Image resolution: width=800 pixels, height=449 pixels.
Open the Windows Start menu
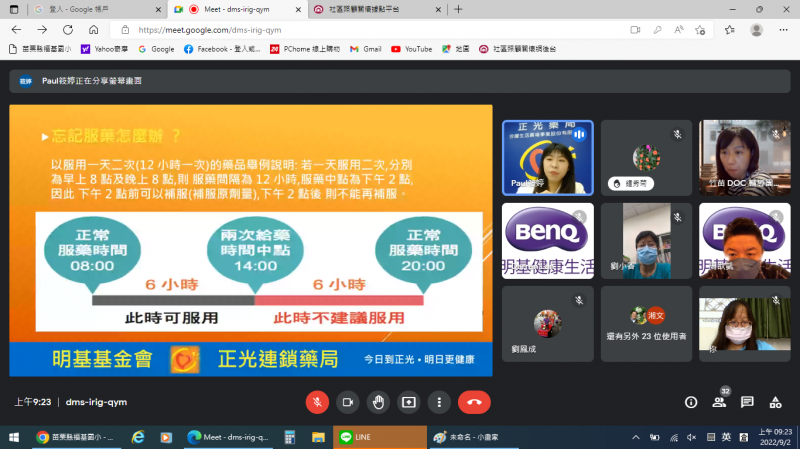click(x=14, y=437)
